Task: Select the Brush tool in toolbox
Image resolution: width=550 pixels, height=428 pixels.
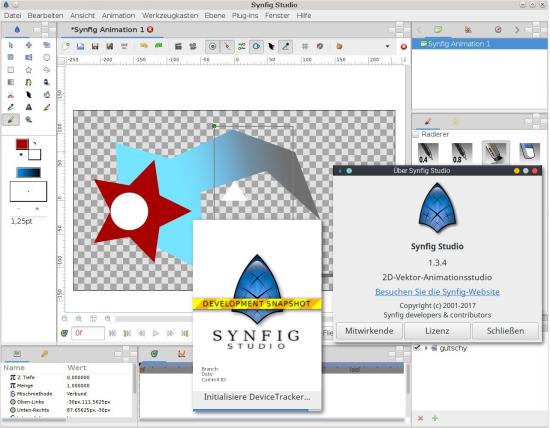Action: [11, 120]
